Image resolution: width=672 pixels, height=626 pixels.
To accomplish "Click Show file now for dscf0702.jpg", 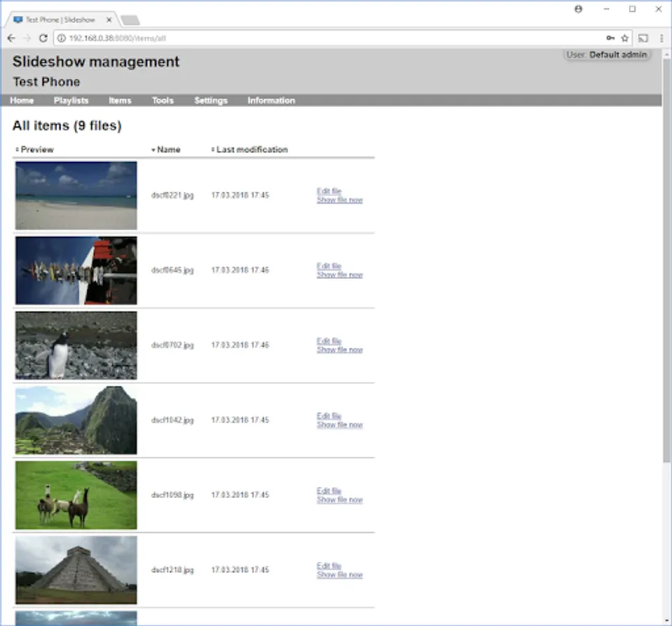I will (x=340, y=350).
